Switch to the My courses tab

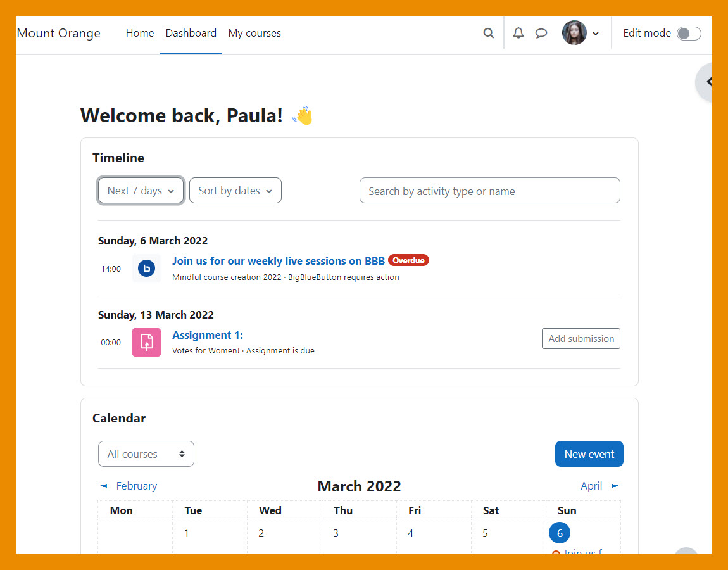tap(254, 33)
